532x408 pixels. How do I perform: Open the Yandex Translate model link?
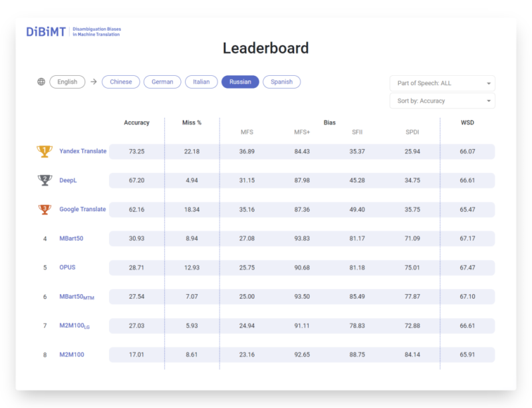(x=82, y=151)
